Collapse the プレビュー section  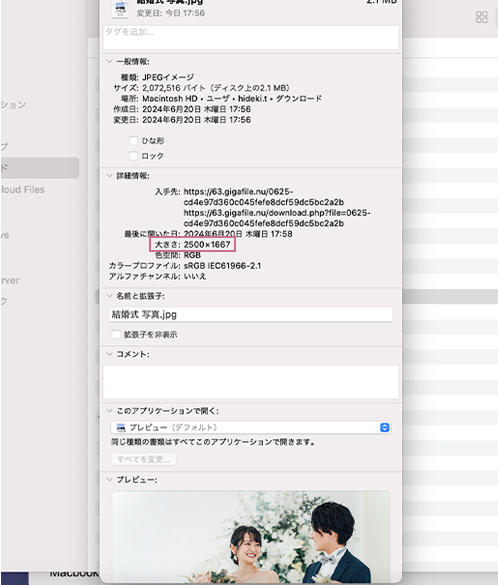[109, 479]
